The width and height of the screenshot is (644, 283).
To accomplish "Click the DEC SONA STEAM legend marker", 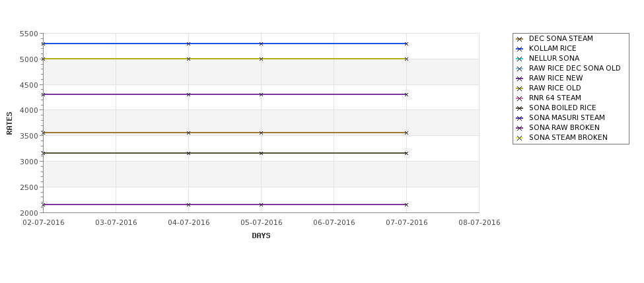I will coord(520,40).
